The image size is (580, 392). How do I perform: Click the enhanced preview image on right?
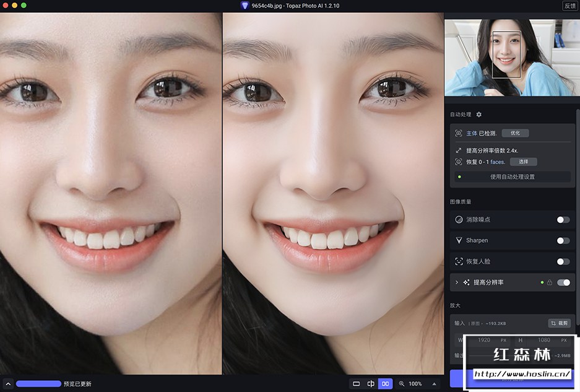pos(333,194)
